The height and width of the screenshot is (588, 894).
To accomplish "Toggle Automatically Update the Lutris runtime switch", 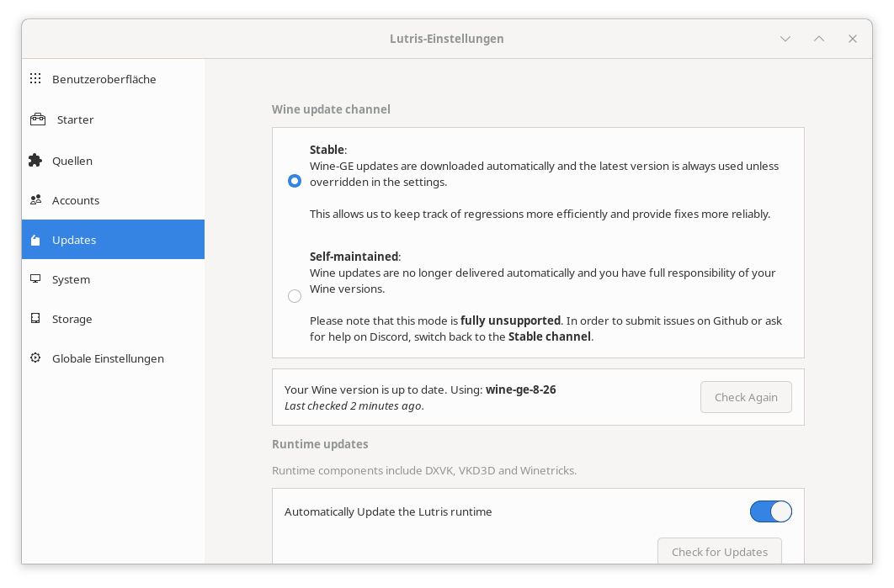I will pos(770,511).
